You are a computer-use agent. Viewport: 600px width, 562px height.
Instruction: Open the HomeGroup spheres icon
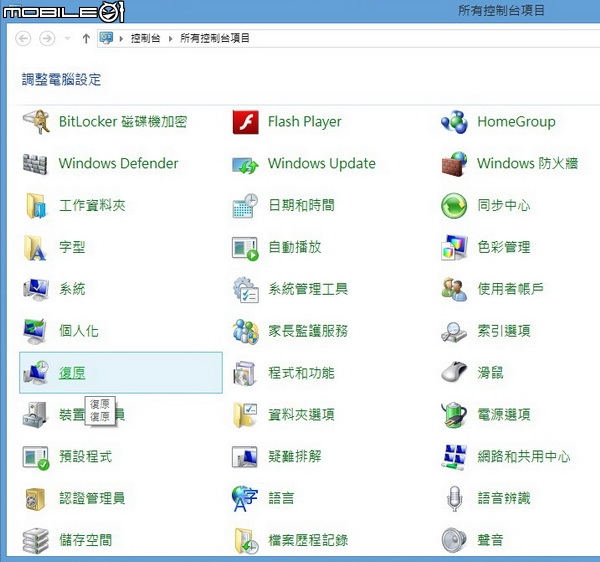[454, 122]
